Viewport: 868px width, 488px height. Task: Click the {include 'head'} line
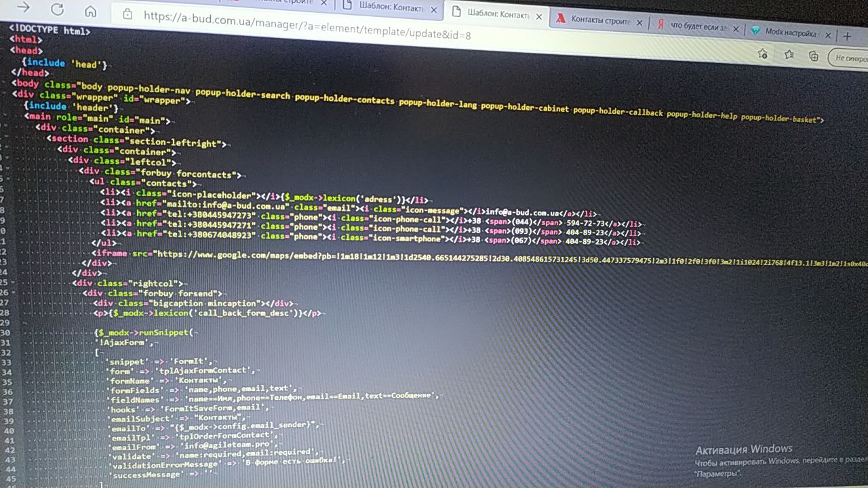(64, 64)
